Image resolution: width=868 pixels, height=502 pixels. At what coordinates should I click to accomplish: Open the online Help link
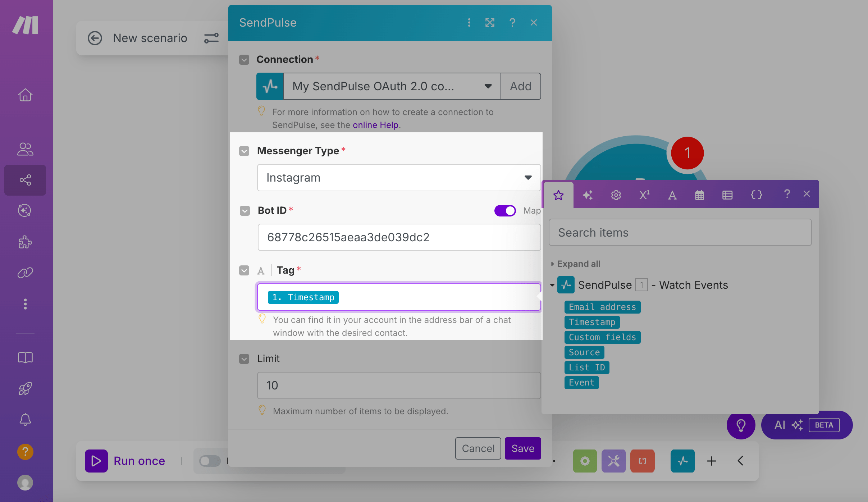375,125
